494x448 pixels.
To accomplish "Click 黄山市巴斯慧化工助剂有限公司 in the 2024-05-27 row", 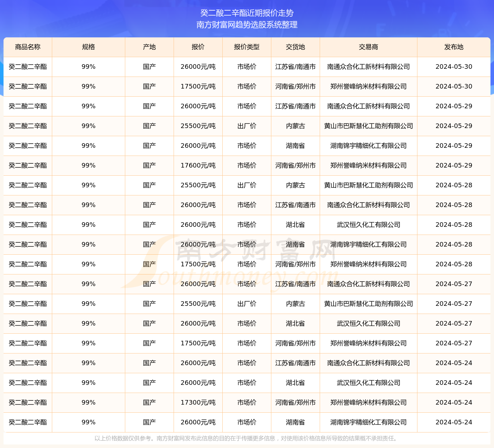I will (368, 304).
